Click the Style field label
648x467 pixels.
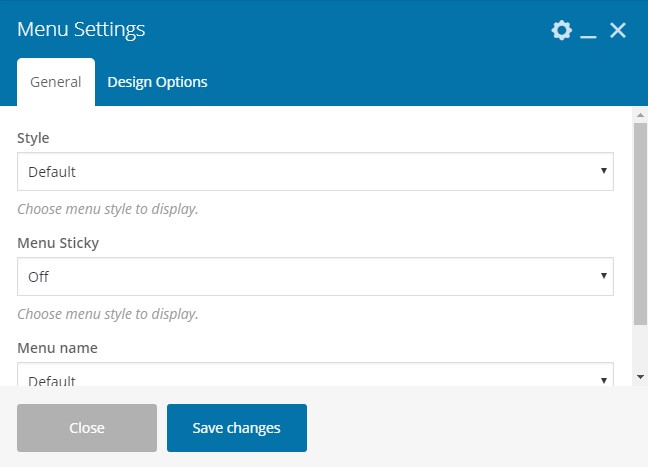33,138
